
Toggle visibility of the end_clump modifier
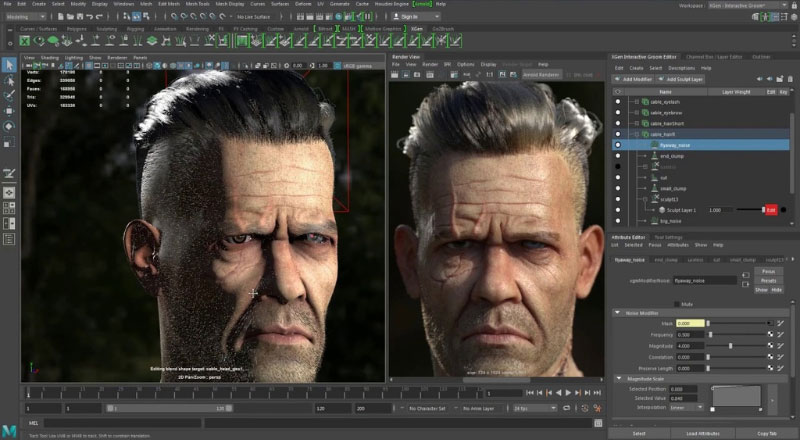[x=618, y=156]
